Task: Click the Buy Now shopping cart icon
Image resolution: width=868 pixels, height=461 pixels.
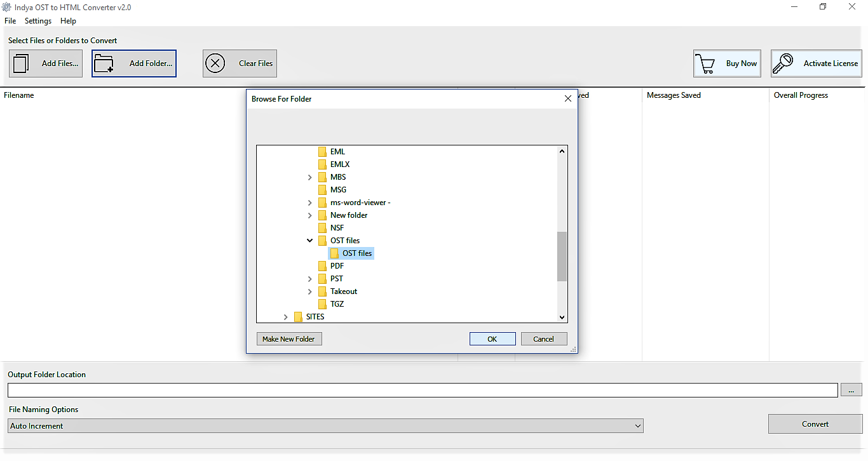Action: tap(705, 63)
